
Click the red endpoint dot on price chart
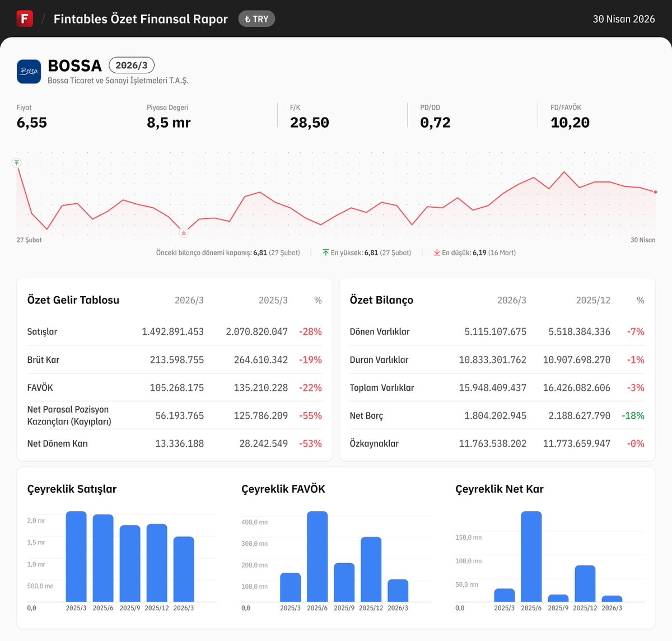tap(655, 192)
